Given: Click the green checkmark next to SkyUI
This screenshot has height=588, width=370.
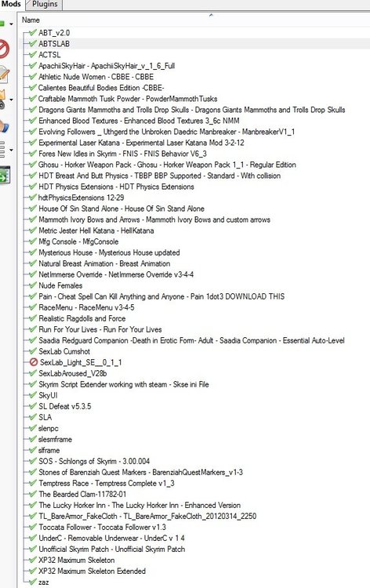Looking at the screenshot, I should pos(33,395).
